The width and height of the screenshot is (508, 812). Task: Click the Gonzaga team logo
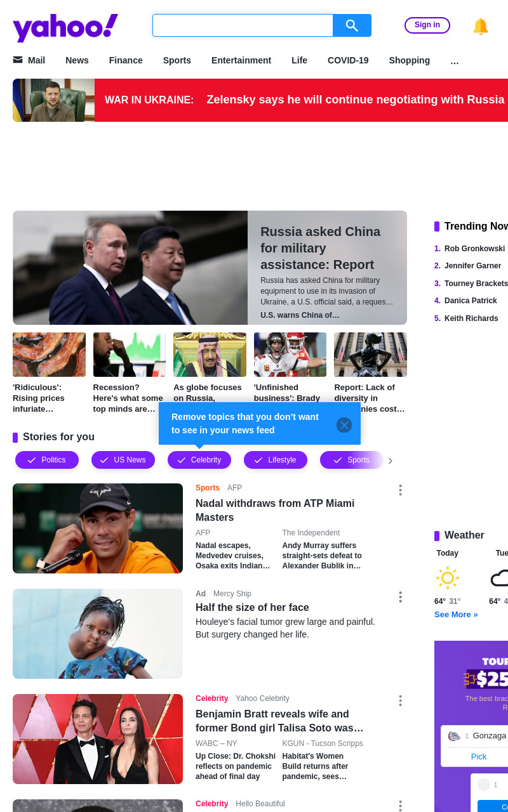pyautogui.click(x=454, y=736)
